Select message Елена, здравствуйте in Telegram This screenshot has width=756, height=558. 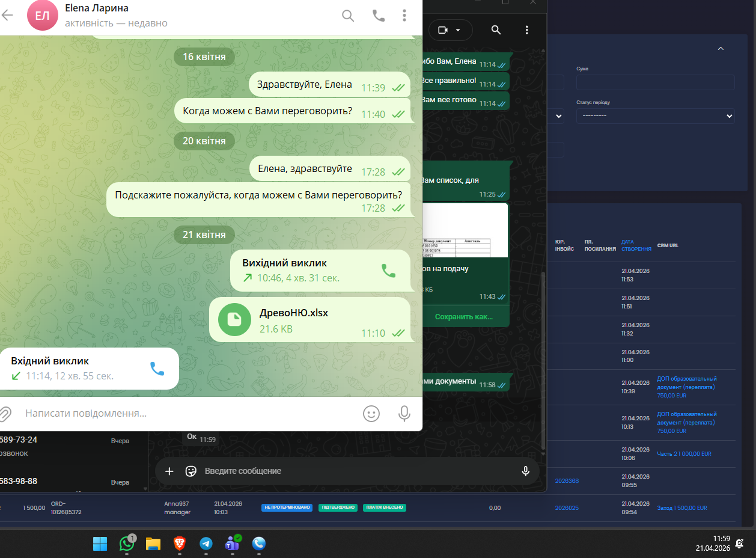click(329, 169)
